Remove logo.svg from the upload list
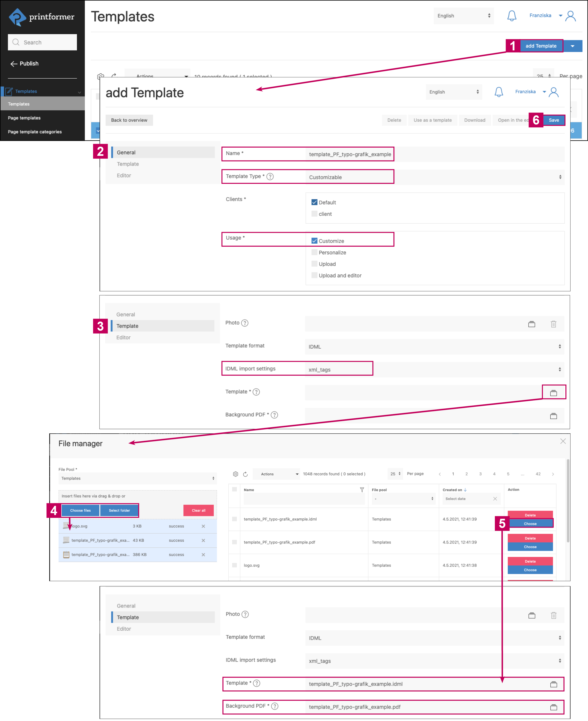This screenshot has height=721, width=588. point(203,526)
